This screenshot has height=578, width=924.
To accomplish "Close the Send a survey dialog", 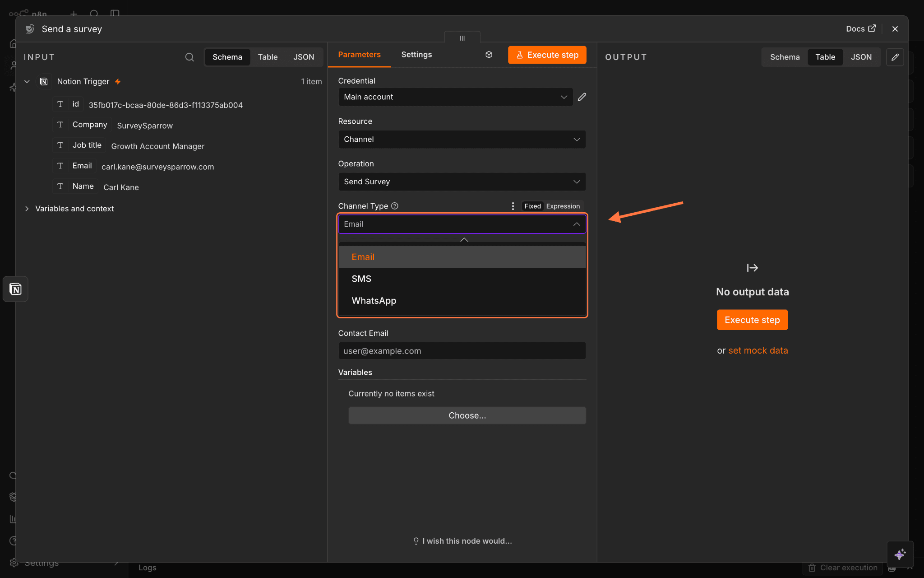I will pos(895,29).
